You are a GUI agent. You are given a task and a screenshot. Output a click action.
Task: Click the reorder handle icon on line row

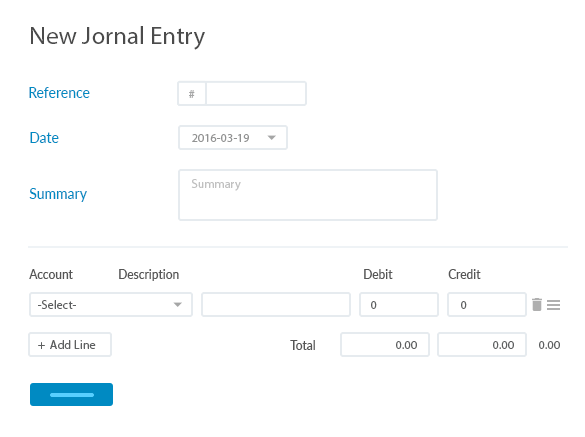pos(553,305)
